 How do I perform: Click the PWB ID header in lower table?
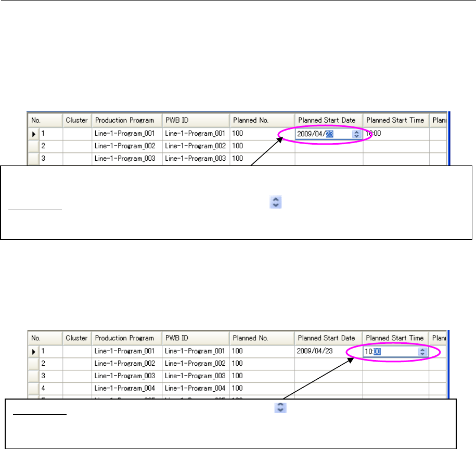(196, 338)
